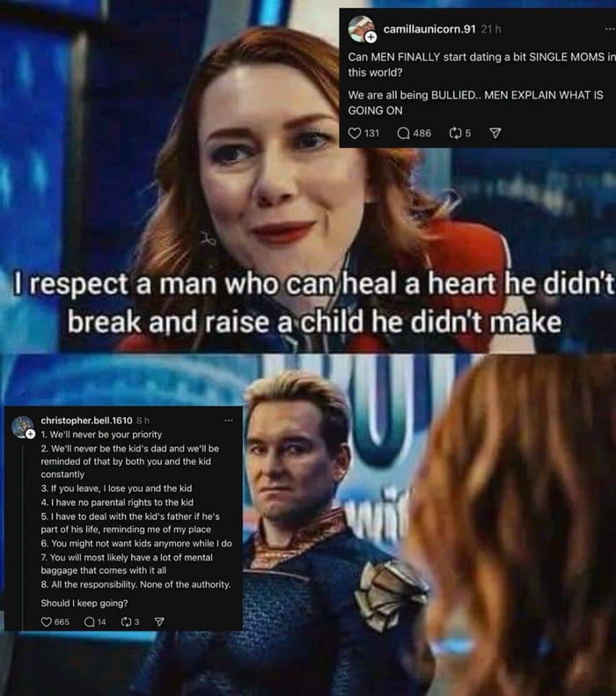
Task: Open more options on christopher.bell.1610's reply
Action: click(229, 421)
